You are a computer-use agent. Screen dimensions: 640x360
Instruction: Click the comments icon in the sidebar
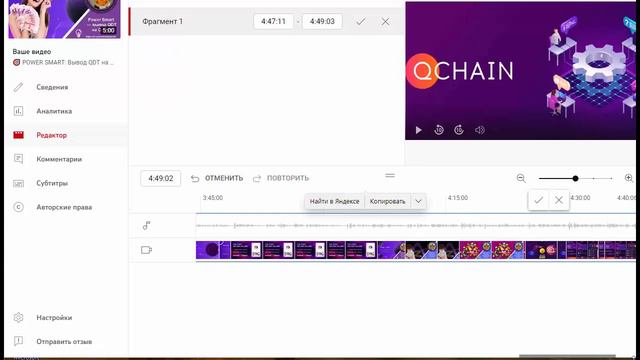pyautogui.click(x=18, y=159)
